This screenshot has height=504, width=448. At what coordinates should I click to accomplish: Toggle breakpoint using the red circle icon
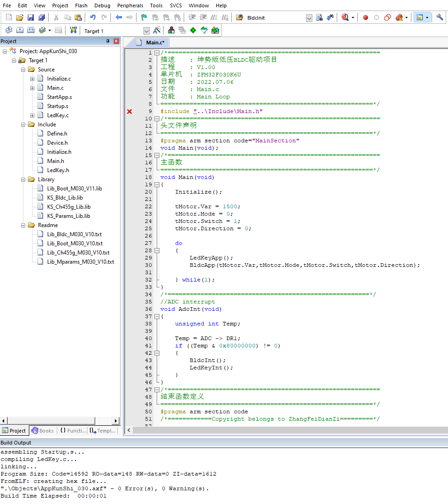tap(366, 18)
